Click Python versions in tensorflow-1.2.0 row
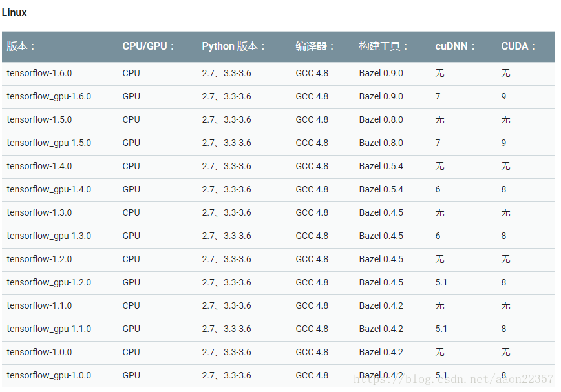Screen dimensions: 561x392 point(226,259)
